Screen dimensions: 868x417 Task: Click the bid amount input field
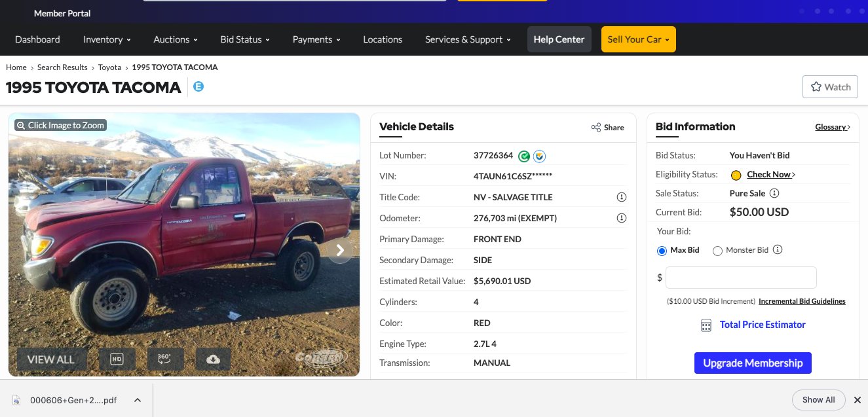741,278
